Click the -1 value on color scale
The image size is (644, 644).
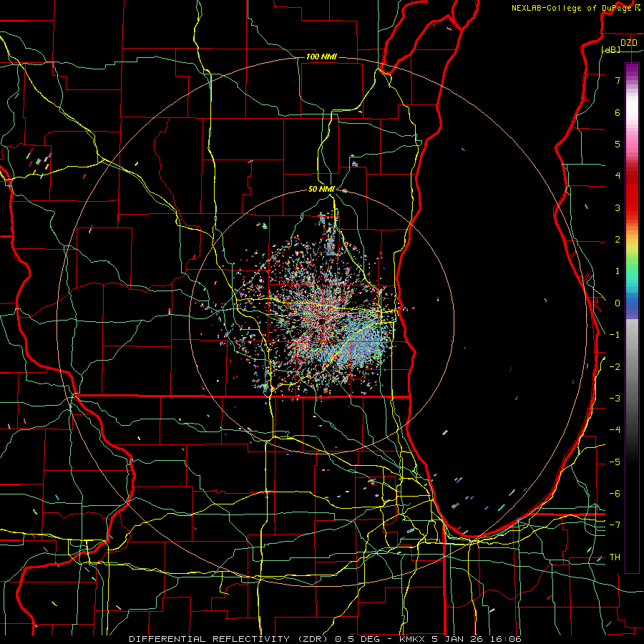pos(615,335)
